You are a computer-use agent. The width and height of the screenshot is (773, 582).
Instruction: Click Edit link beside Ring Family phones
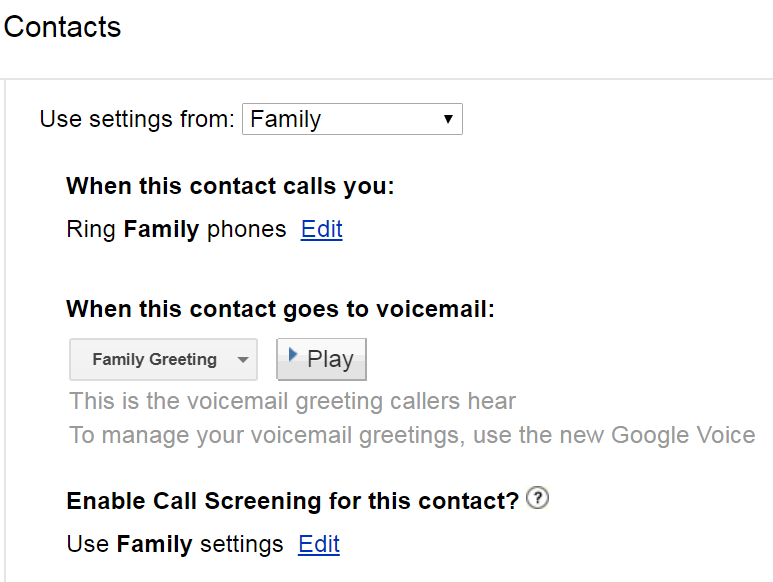coord(321,229)
